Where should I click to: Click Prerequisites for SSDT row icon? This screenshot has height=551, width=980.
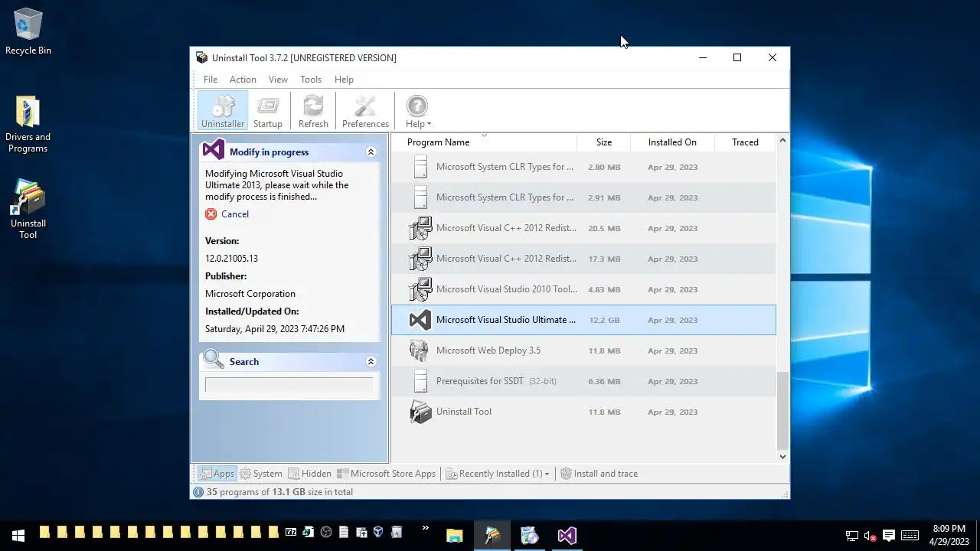tap(420, 381)
